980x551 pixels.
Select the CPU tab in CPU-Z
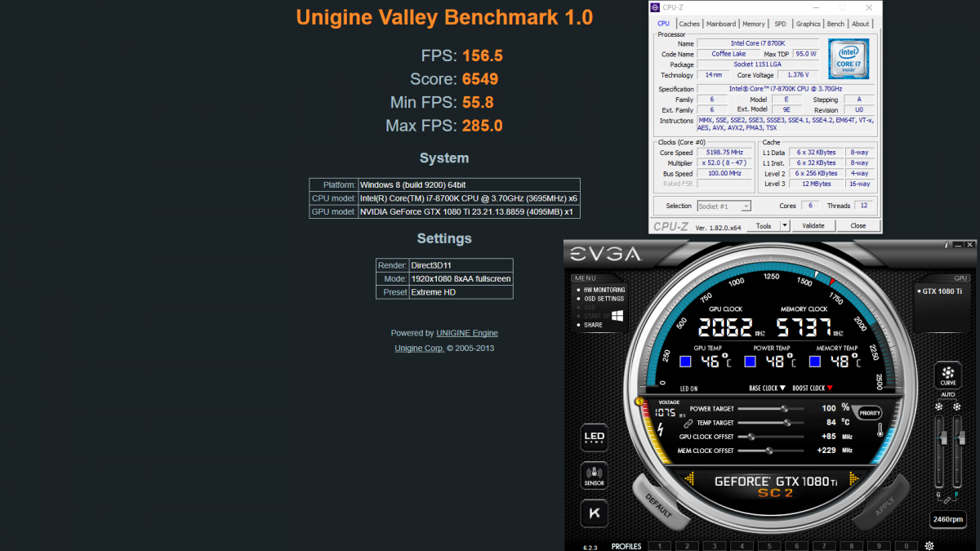coord(663,24)
